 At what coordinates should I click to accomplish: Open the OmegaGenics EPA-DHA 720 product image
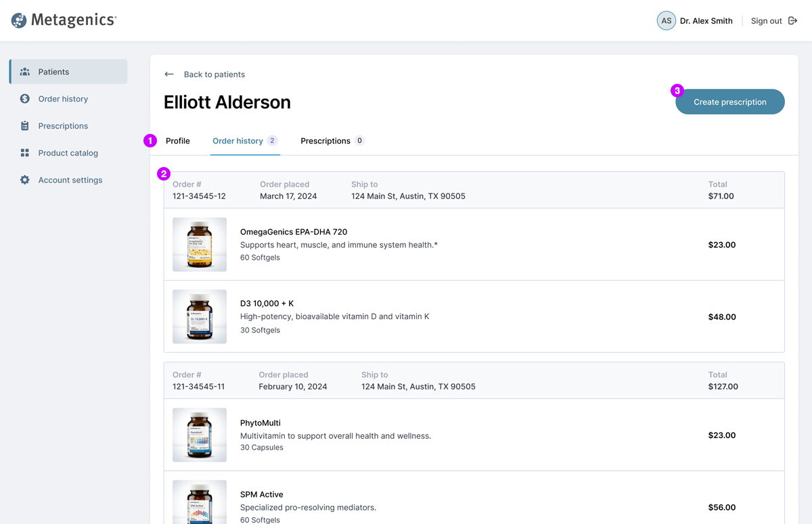click(x=200, y=245)
